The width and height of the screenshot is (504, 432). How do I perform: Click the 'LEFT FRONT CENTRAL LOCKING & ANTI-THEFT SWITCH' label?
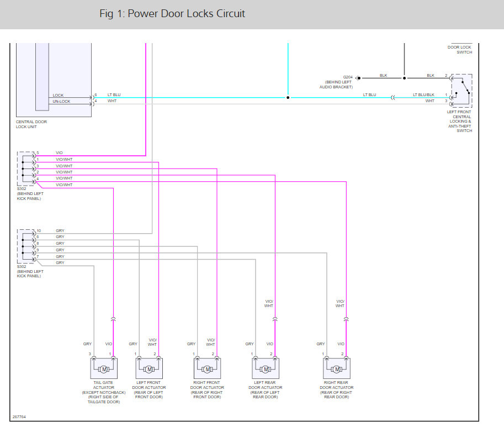coord(459,122)
